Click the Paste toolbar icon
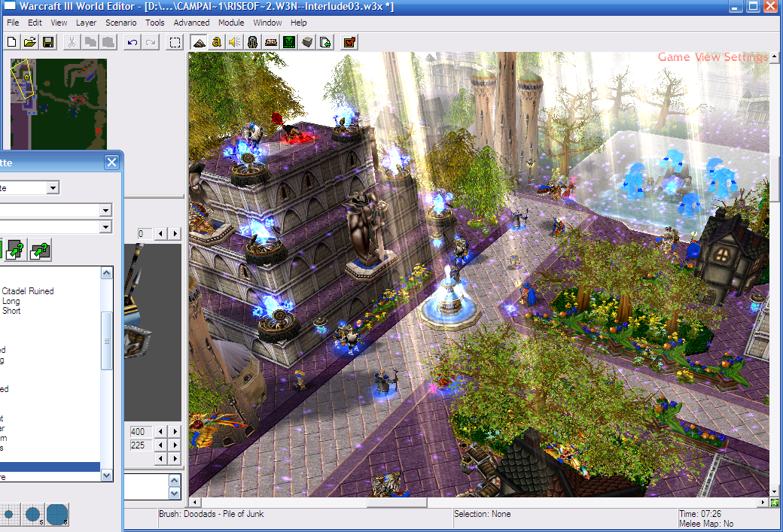Screen dimensions: 783x532 point(108,42)
